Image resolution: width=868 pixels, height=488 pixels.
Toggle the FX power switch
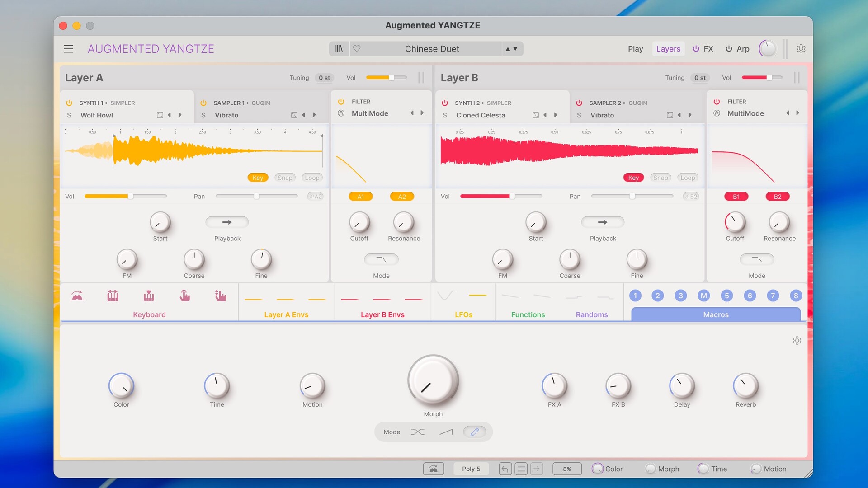point(696,49)
